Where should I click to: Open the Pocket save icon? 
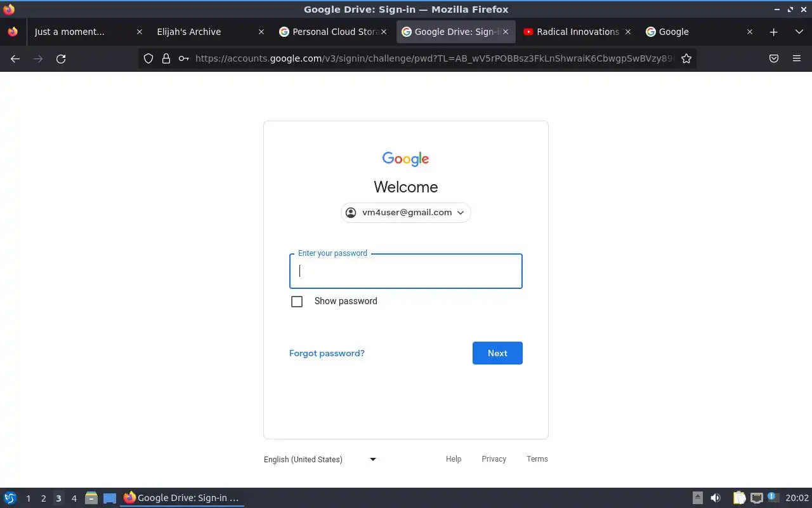pos(774,58)
